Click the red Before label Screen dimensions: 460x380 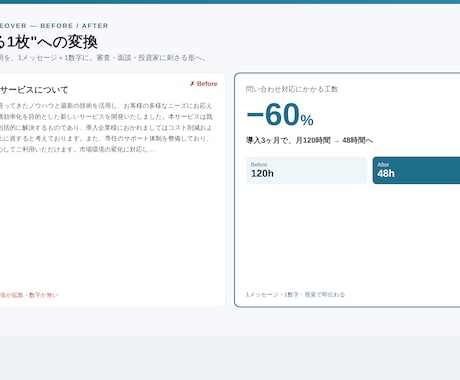point(203,84)
